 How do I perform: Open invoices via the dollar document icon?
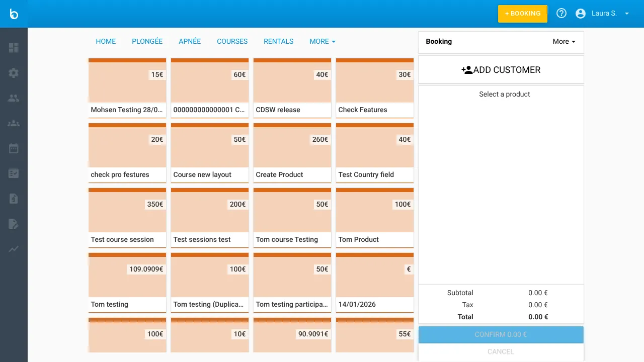point(14,199)
